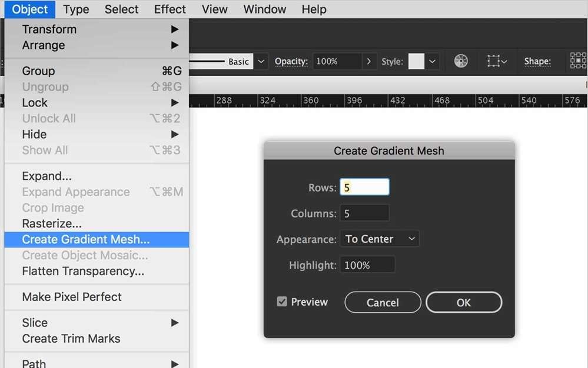Choose Rasterize... menu item
588x368 pixels.
(x=97, y=223)
